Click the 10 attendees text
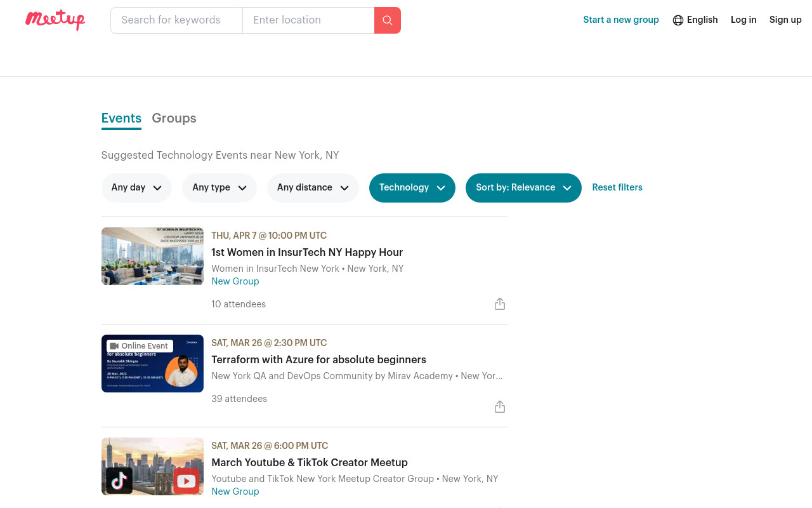812x508 pixels. [x=239, y=304]
